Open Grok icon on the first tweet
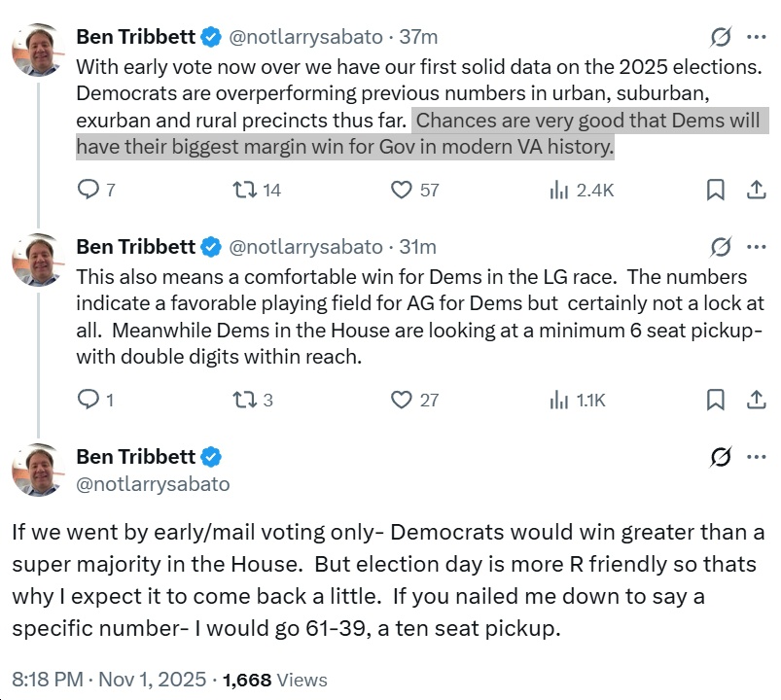Viewport: 781px width, 700px height. pyautogui.click(x=721, y=38)
